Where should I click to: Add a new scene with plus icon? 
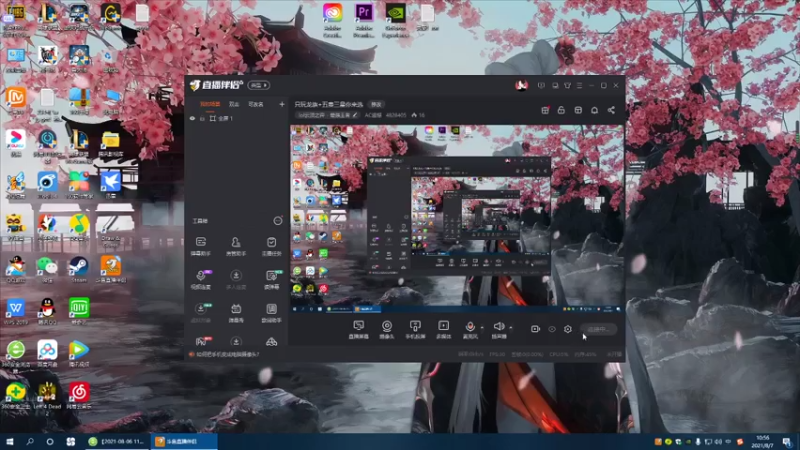(x=282, y=104)
